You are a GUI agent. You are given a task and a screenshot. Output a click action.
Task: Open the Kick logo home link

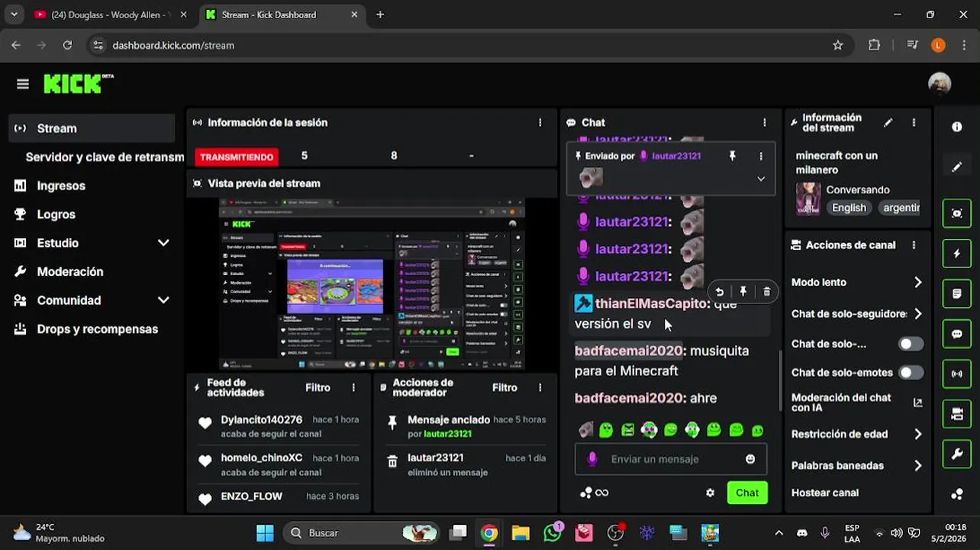point(78,84)
